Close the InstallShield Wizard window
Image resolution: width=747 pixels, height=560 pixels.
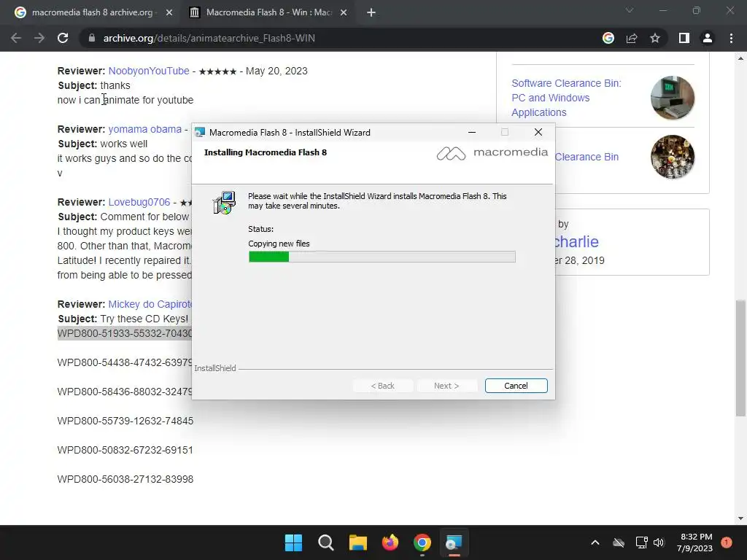[x=538, y=133]
